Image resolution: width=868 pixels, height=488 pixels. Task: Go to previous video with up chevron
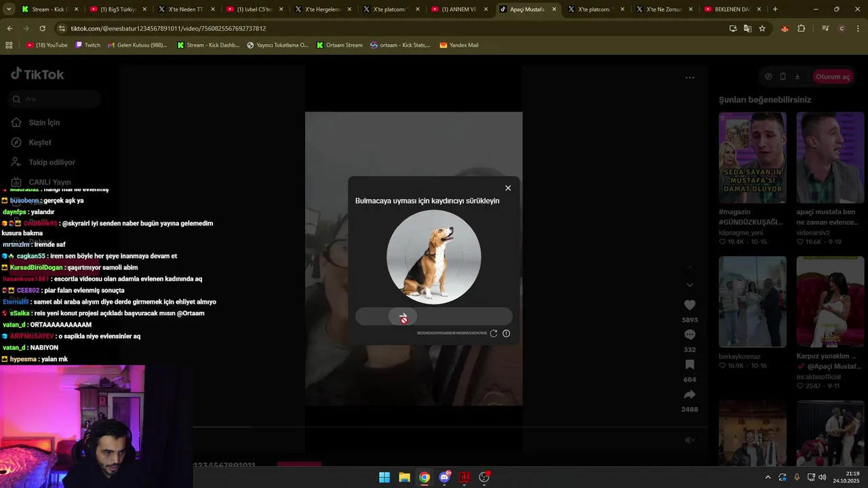point(690,268)
